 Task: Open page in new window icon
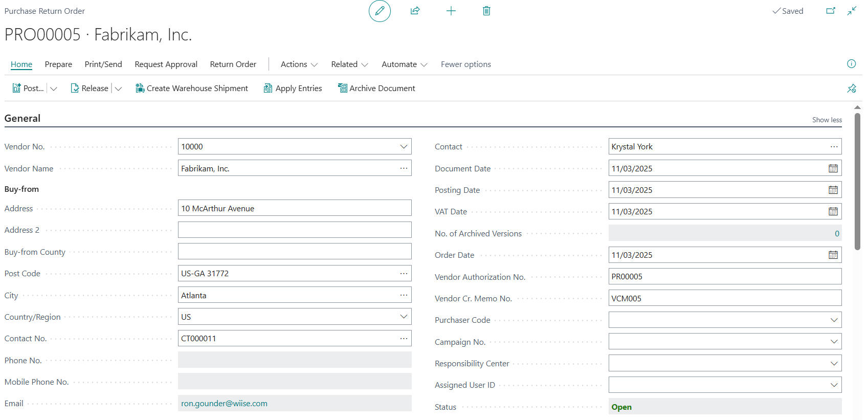831,11
